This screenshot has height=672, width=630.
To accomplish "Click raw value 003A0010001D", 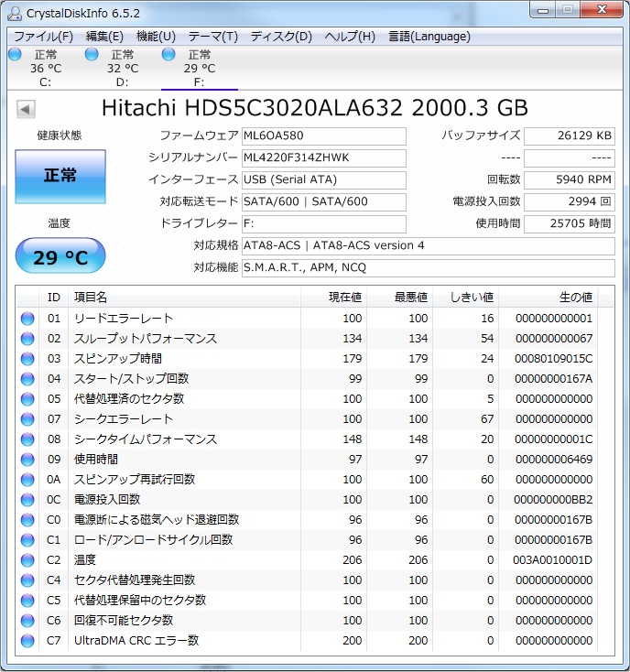I will 552,560.
